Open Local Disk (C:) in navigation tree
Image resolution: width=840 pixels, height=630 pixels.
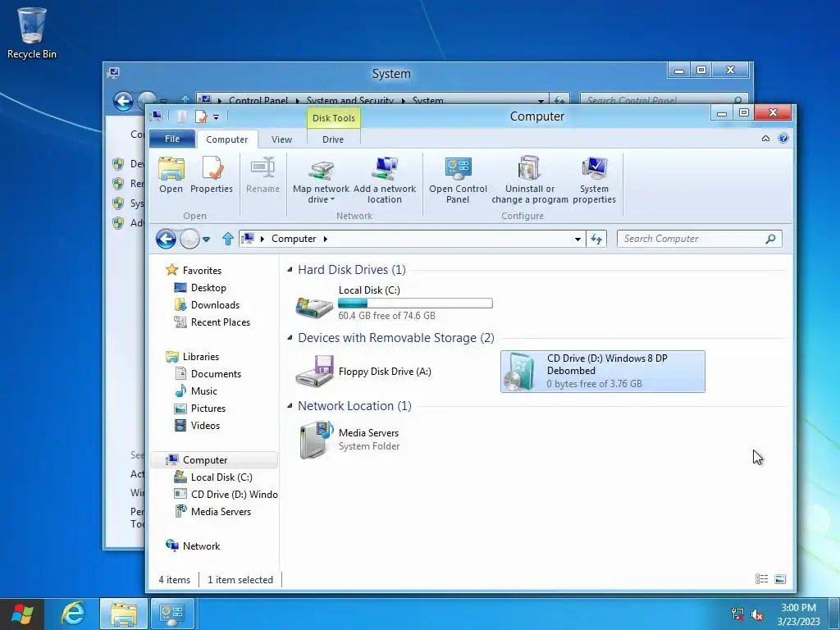pyautogui.click(x=221, y=477)
